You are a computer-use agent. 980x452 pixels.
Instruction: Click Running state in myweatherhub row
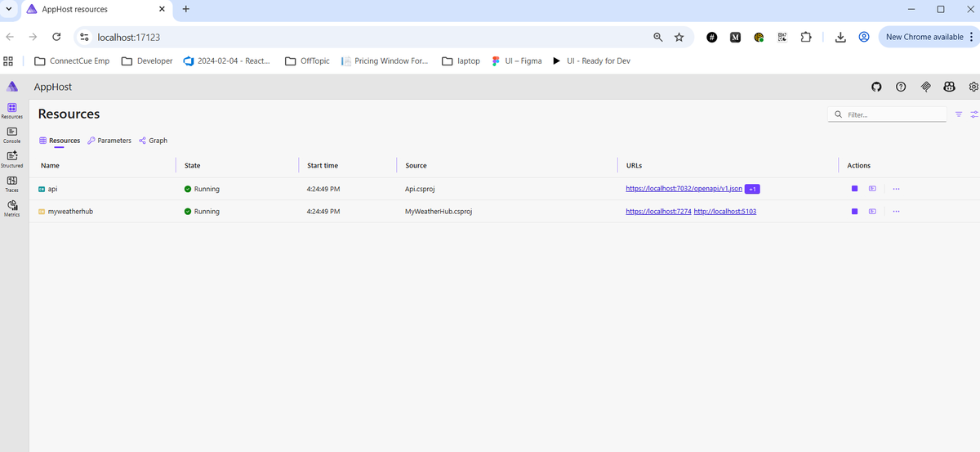pos(202,212)
